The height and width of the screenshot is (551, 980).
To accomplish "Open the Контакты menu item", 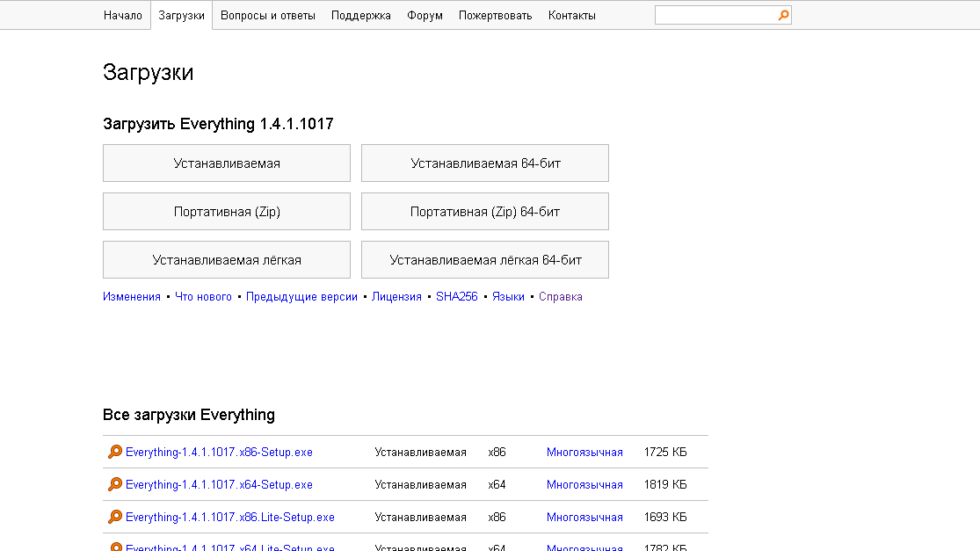I will (572, 16).
